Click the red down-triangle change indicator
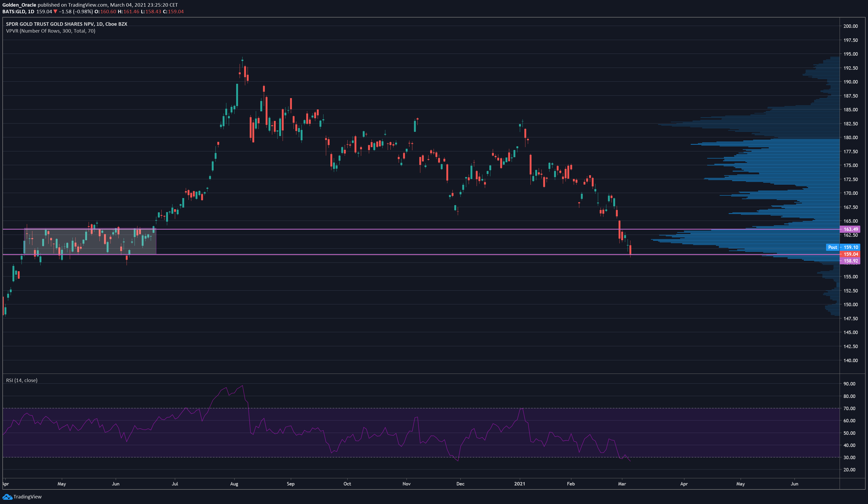 point(55,12)
